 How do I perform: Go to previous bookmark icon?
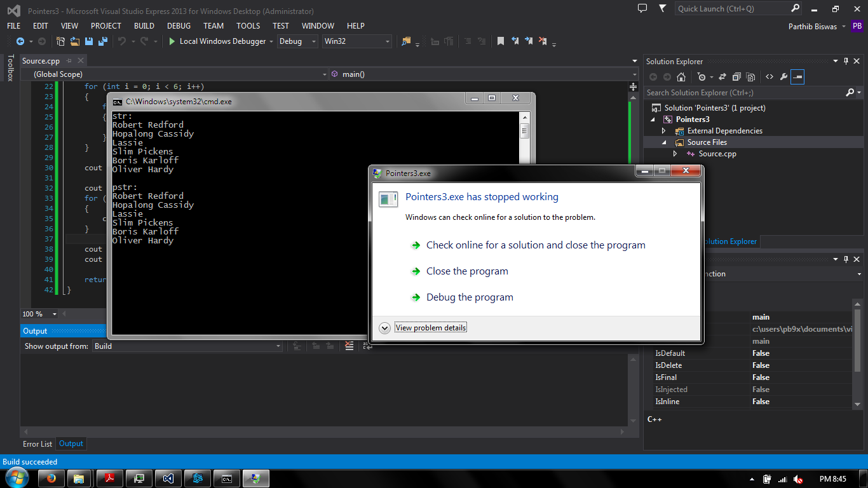(x=515, y=41)
